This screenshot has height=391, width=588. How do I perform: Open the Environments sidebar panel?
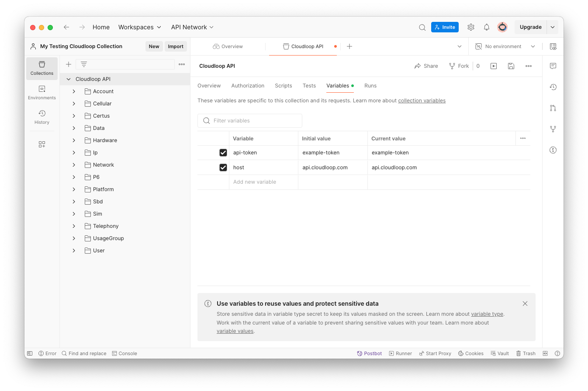(42, 93)
